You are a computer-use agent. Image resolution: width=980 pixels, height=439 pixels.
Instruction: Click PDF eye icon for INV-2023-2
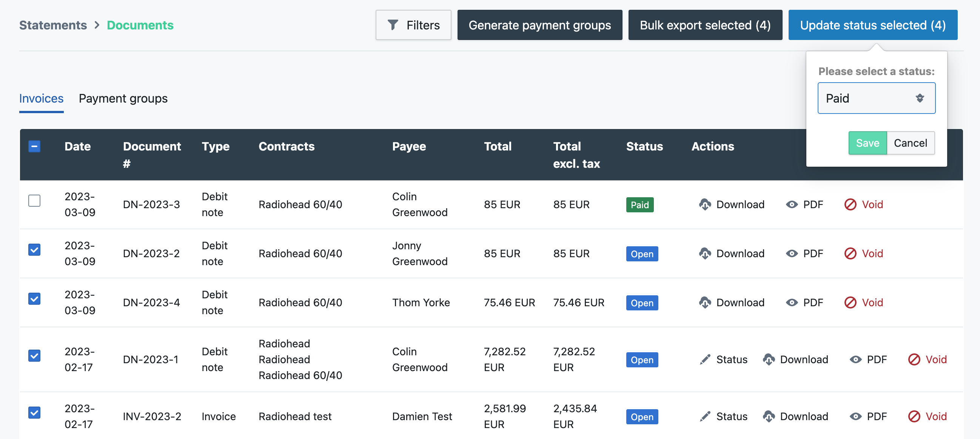(x=855, y=417)
